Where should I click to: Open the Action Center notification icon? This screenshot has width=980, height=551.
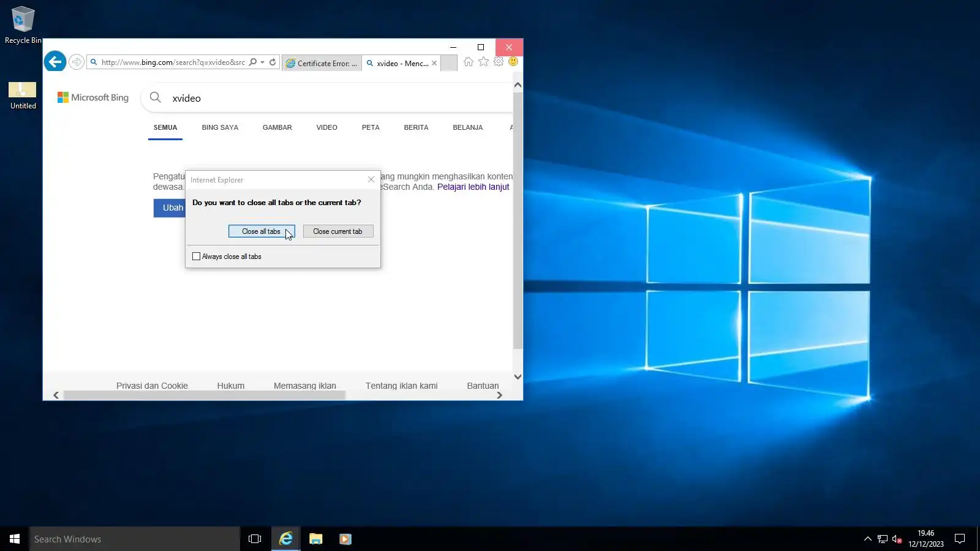coord(960,539)
